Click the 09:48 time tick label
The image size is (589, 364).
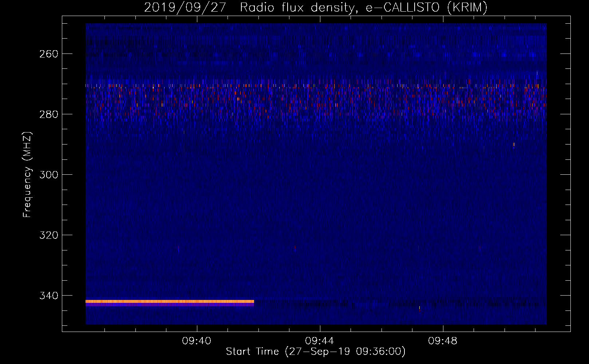[443, 341]
